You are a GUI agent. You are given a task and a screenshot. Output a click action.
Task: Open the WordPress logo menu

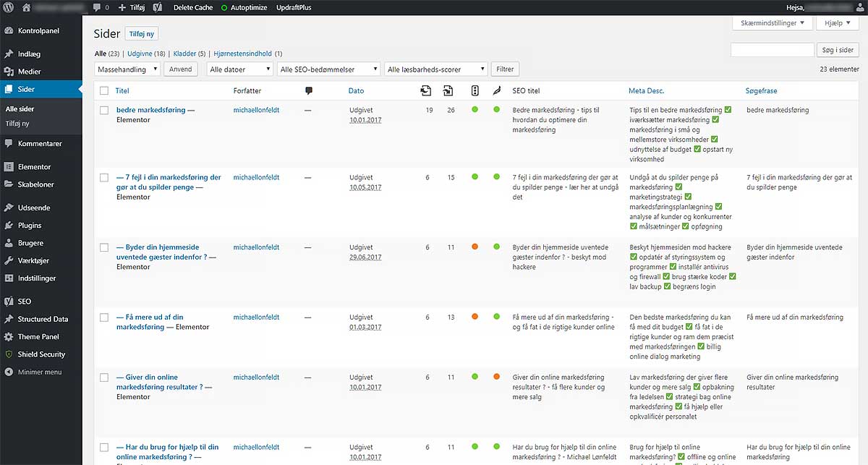pyautogui.click(x=8, y=7)
